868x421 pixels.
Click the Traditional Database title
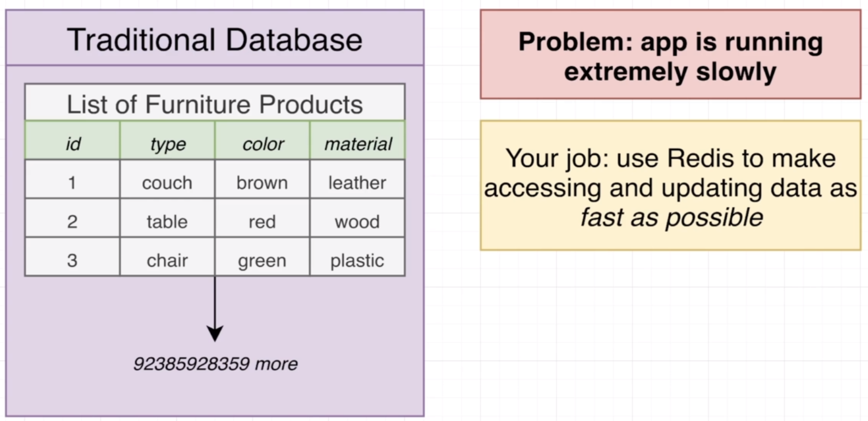coord(215,40)
